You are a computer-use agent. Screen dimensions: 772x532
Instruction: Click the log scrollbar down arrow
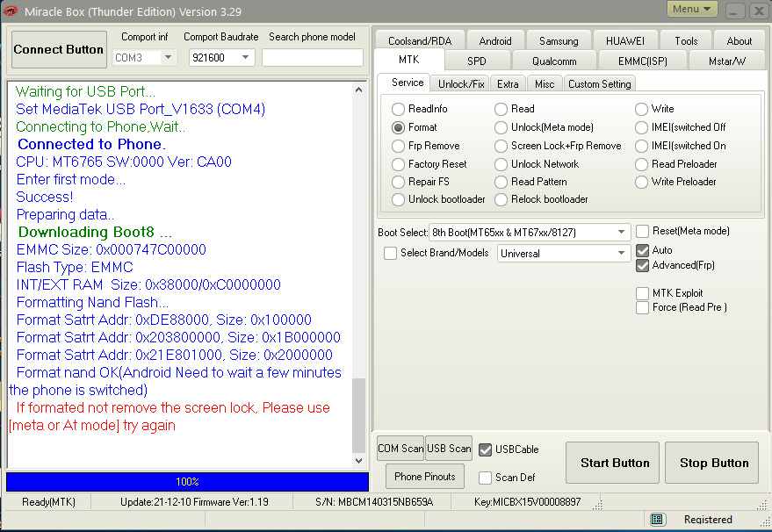(x=358, y=461)
